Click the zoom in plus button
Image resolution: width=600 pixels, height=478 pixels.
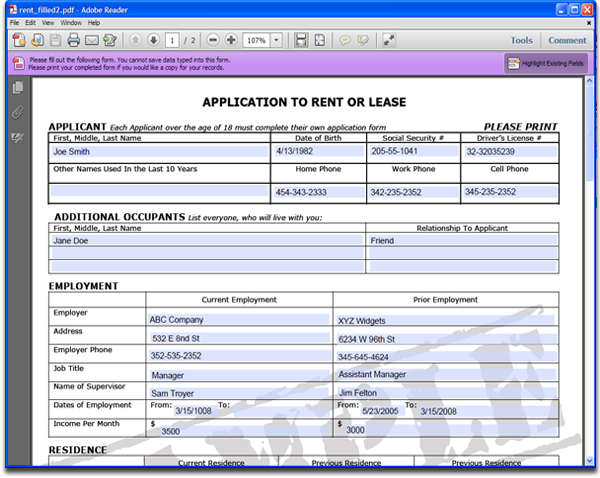click(x=231, y=40)
